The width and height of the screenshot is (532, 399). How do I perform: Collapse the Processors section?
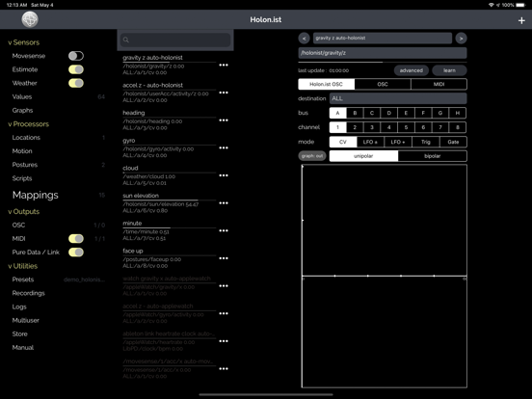point(29,123)
